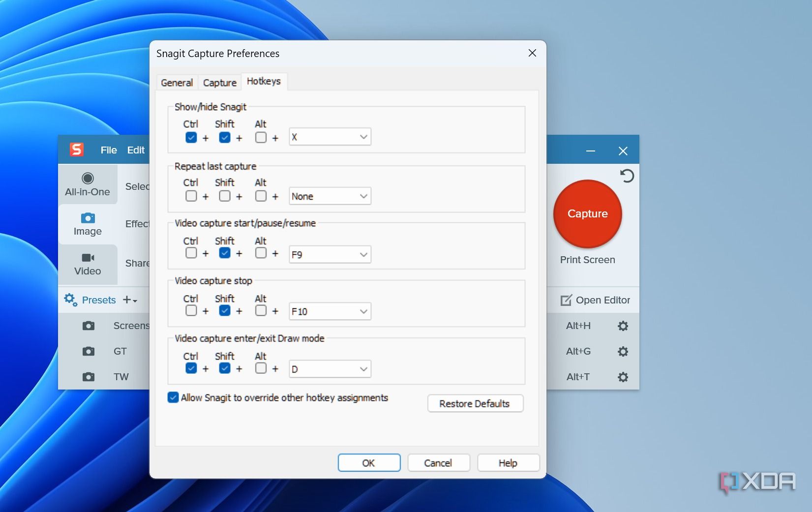Open the Presets settings gear

(x=70, y=300)
